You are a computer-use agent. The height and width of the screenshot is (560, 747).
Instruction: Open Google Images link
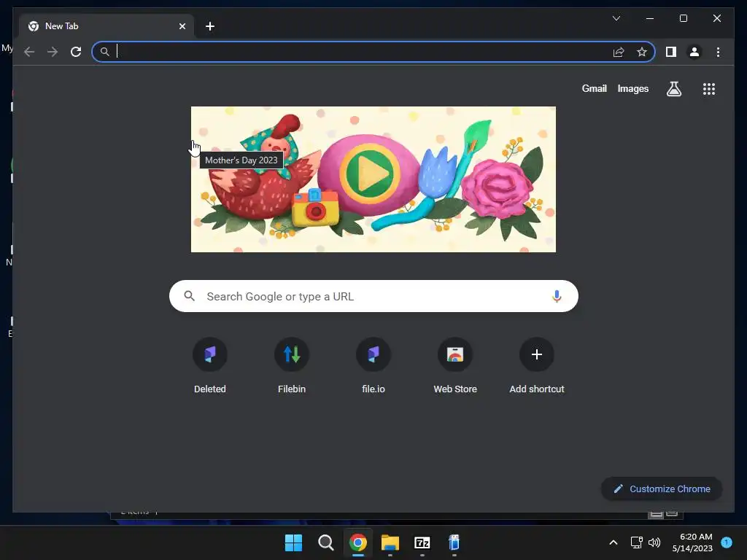(x=632, y=88)
